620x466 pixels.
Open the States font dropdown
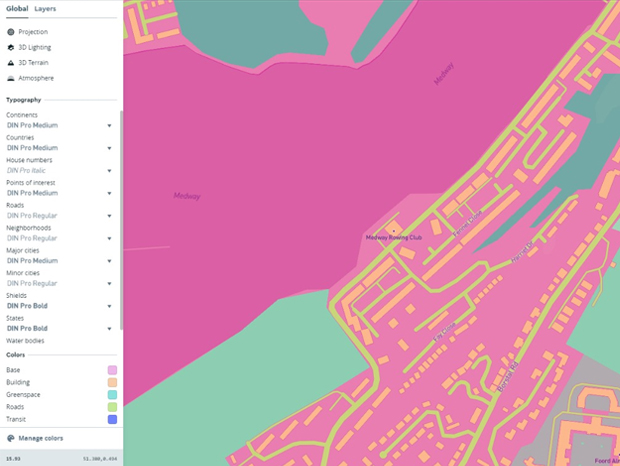tap(59, 328)
